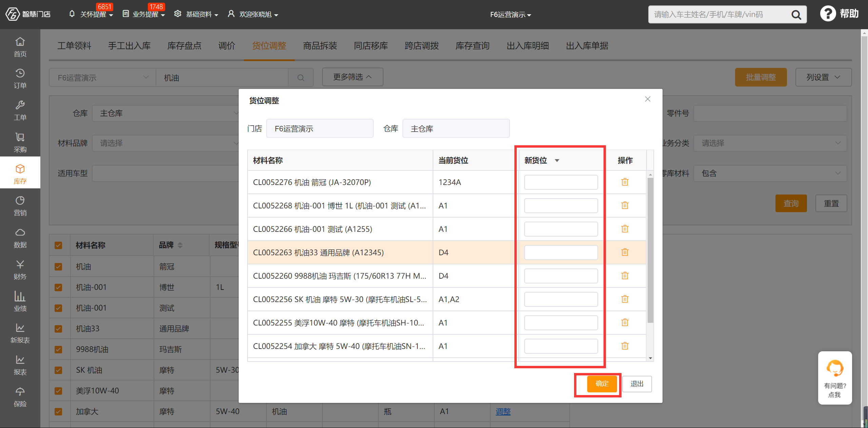Screen dimensions: 868x428
Task: Open the F6运营演示 store switcher in header
Action: coord(511,15)
